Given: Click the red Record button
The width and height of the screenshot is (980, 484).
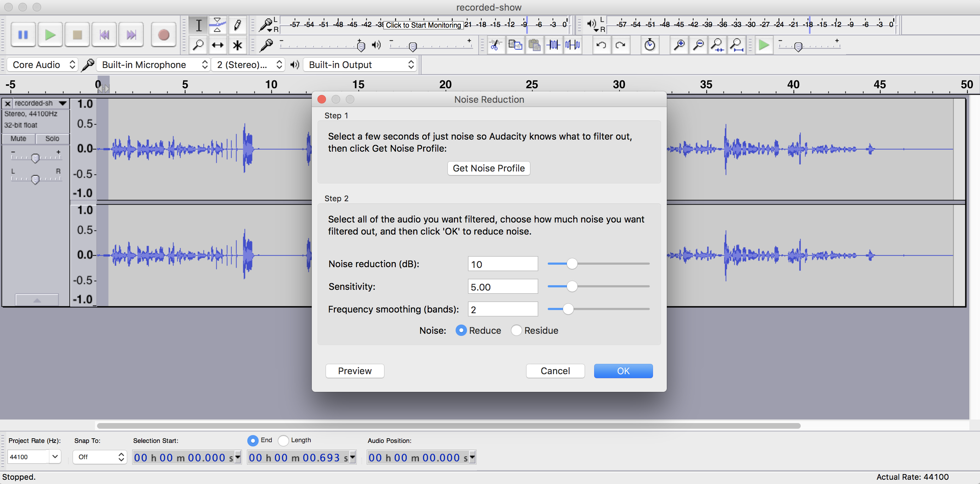Looking at the screenshot, I should click(164, 35).
